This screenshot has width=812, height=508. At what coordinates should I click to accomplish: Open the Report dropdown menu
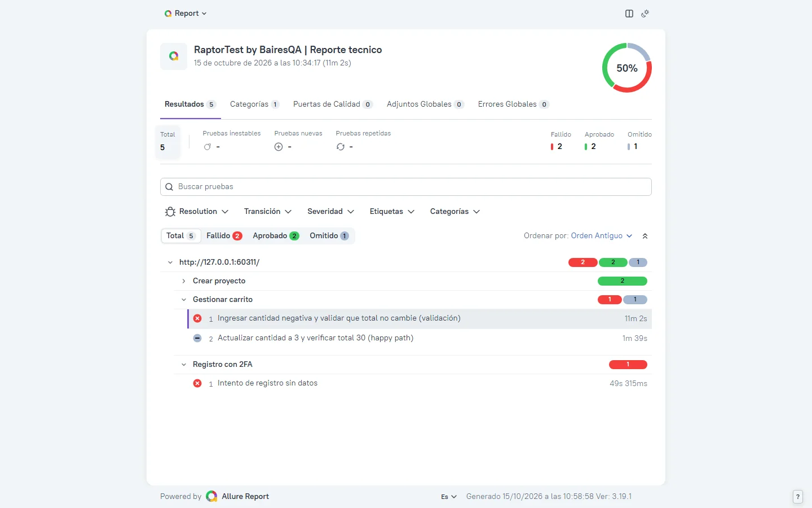point(186,14)
